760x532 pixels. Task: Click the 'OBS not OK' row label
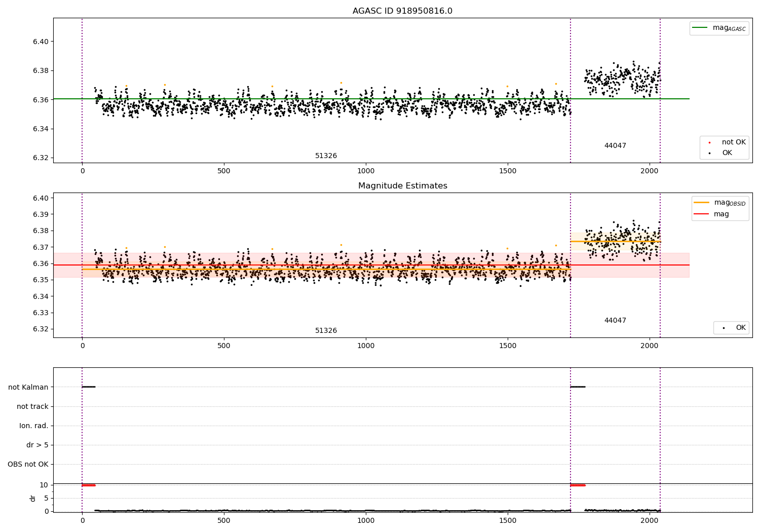(28, 464)
